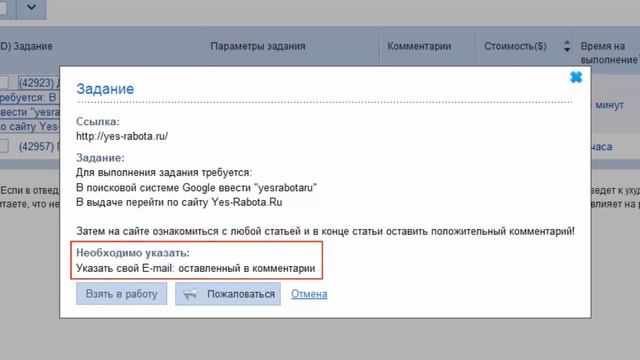Click the Стоимость($) column header

click(x=515, y=46)
